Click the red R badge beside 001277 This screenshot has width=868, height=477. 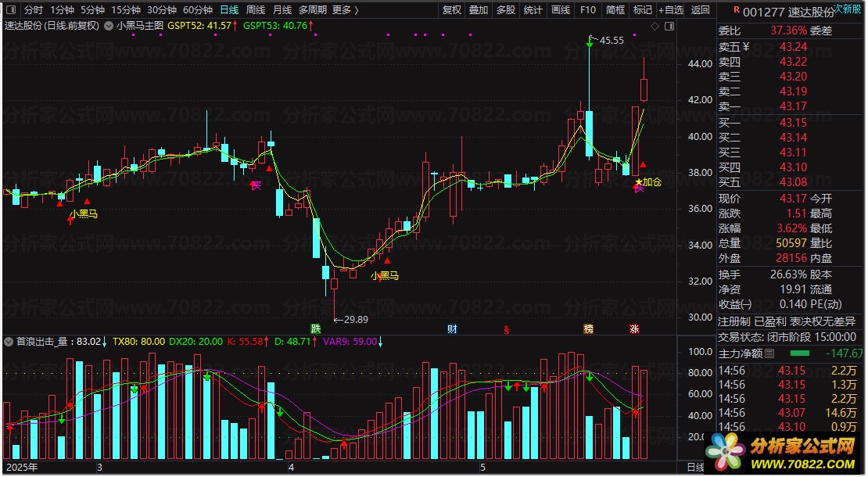point(737,9)
